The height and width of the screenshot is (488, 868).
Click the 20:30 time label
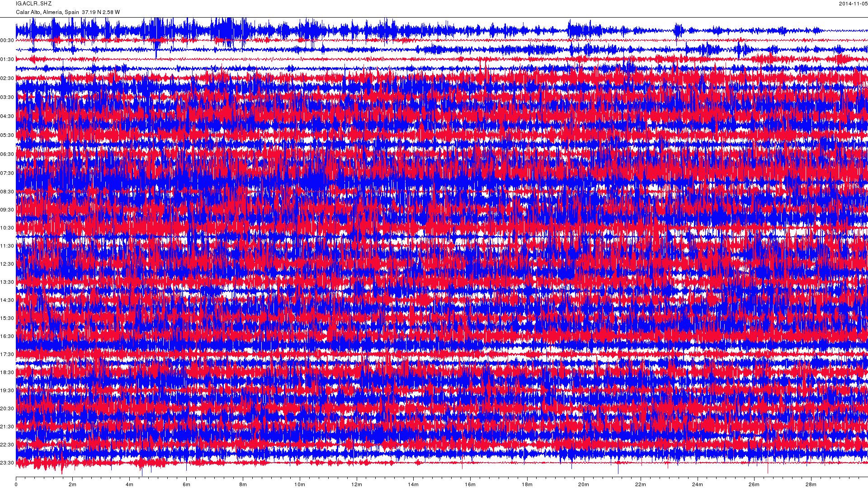coord(7,409)
